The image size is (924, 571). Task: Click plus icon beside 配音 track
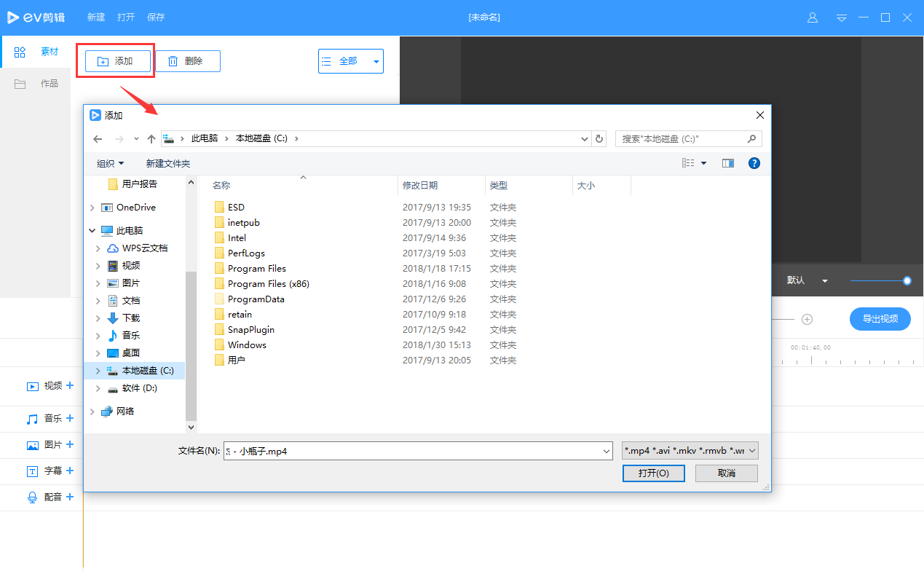[x=68, y=497]
